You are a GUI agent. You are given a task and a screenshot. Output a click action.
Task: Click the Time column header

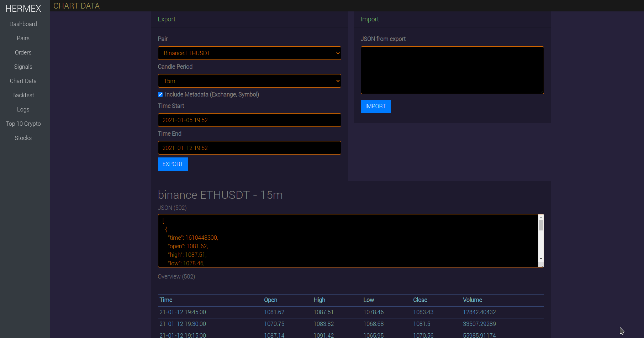(x=166, y=300)
